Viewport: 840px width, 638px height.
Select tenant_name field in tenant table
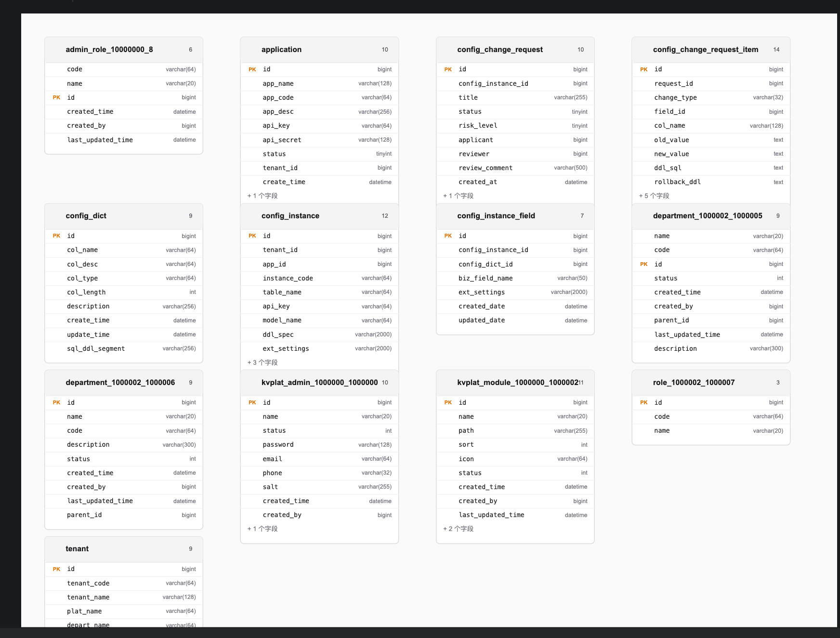[124, 597]
